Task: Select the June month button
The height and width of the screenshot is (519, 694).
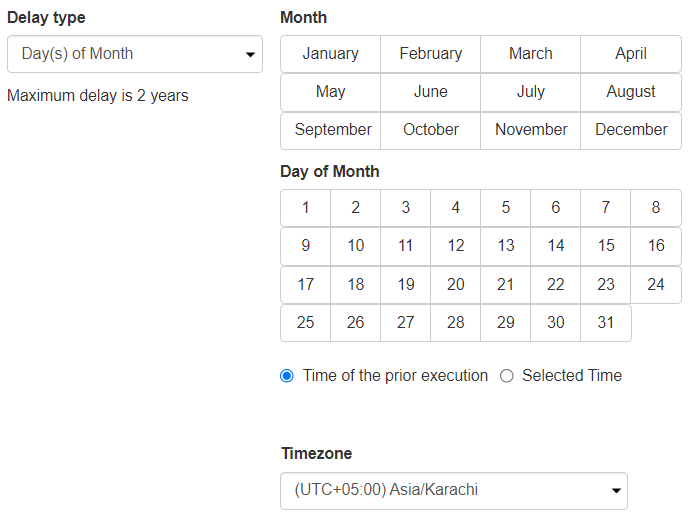Action: (x=430, y=92)
